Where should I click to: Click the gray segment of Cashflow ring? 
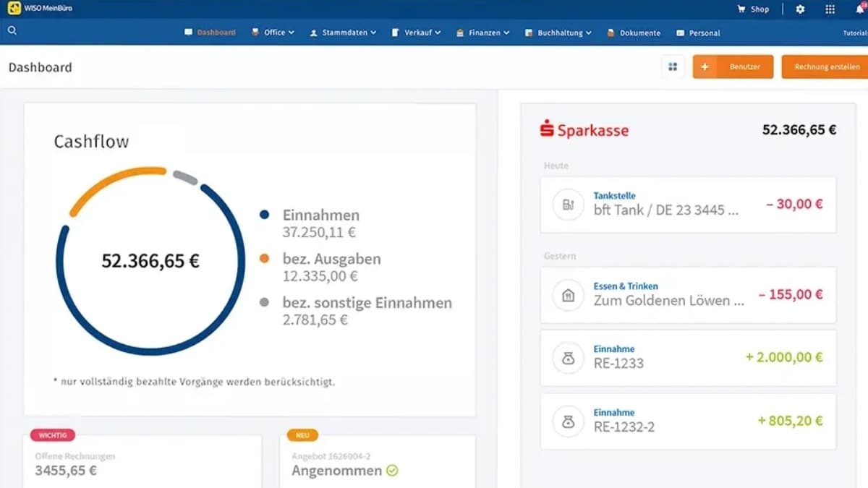185,177
